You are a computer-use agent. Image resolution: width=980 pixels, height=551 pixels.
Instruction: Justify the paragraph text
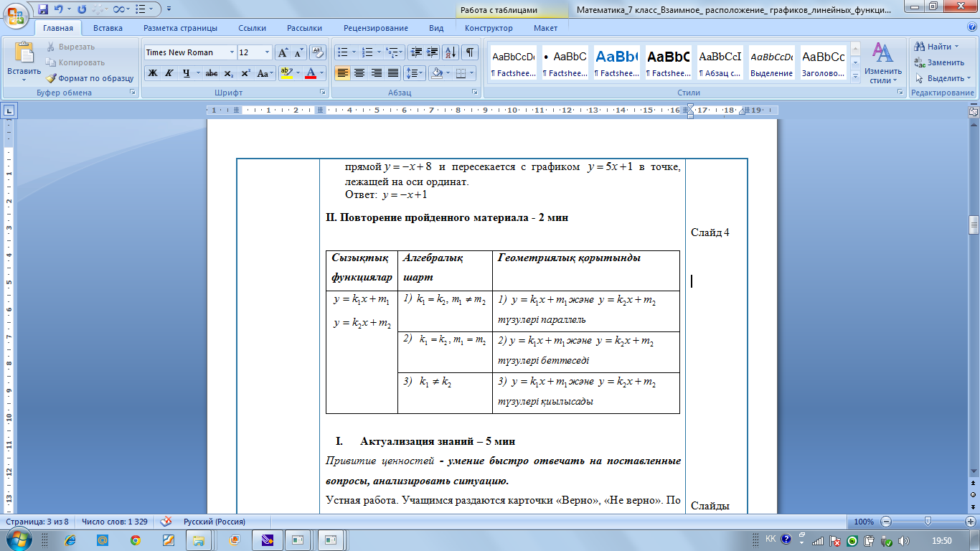393,73
